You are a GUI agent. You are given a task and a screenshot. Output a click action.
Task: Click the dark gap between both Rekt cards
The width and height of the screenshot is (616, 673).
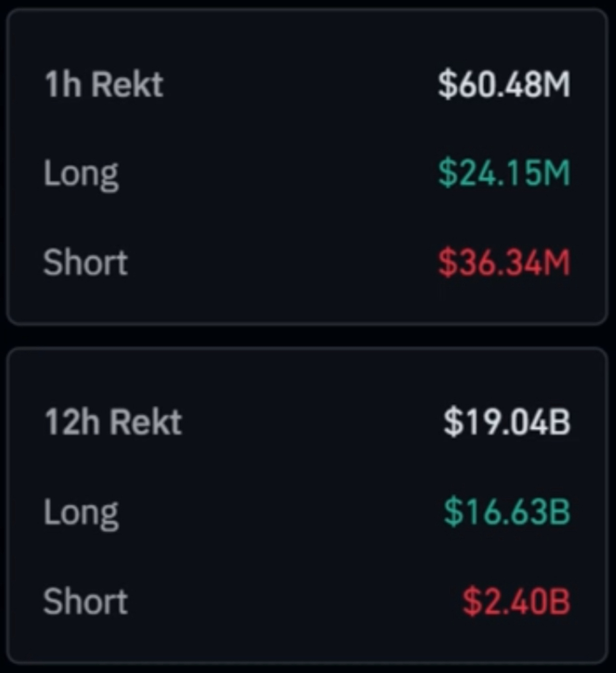307,336
